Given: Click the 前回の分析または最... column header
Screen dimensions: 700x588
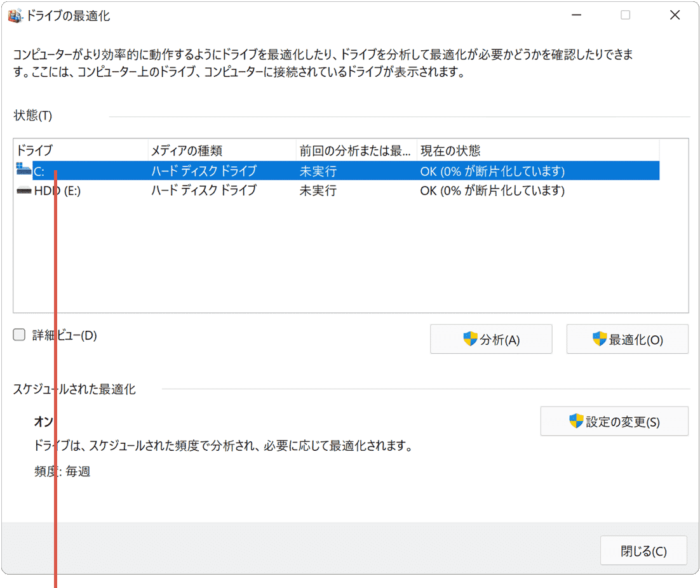Looking at the screenshot, I should click(356, 150).
